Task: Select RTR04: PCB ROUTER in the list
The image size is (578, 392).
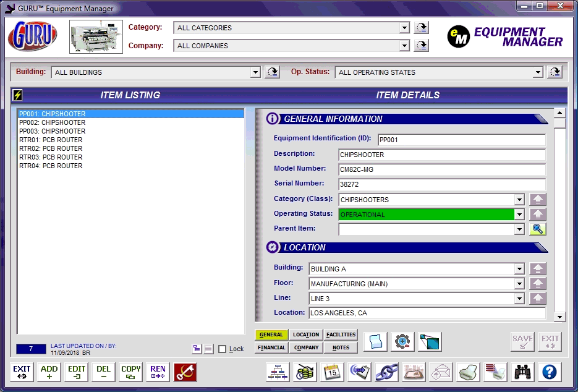Action: pos(131,166)
